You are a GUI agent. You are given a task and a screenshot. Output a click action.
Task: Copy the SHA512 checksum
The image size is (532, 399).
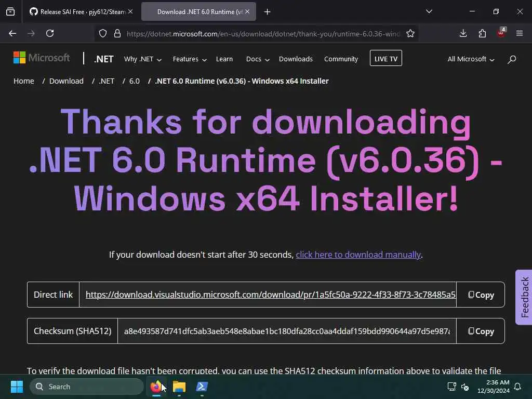click(481, 331)
